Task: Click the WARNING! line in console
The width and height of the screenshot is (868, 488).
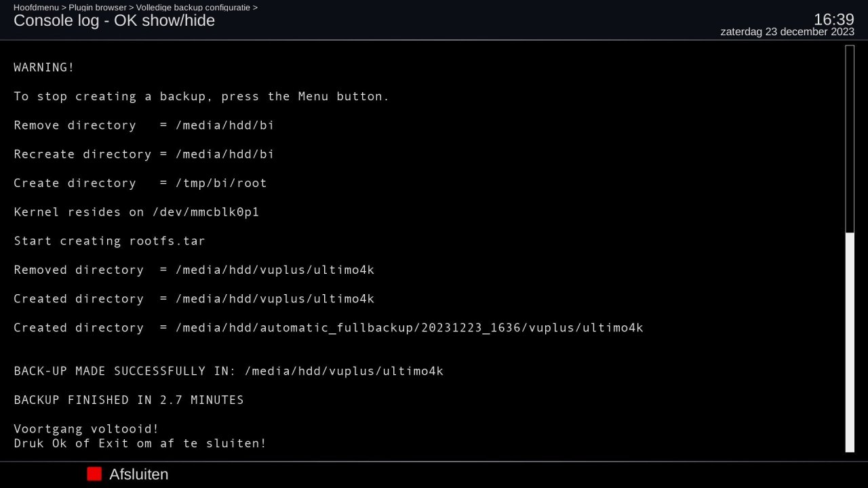Action: [44, 68]
